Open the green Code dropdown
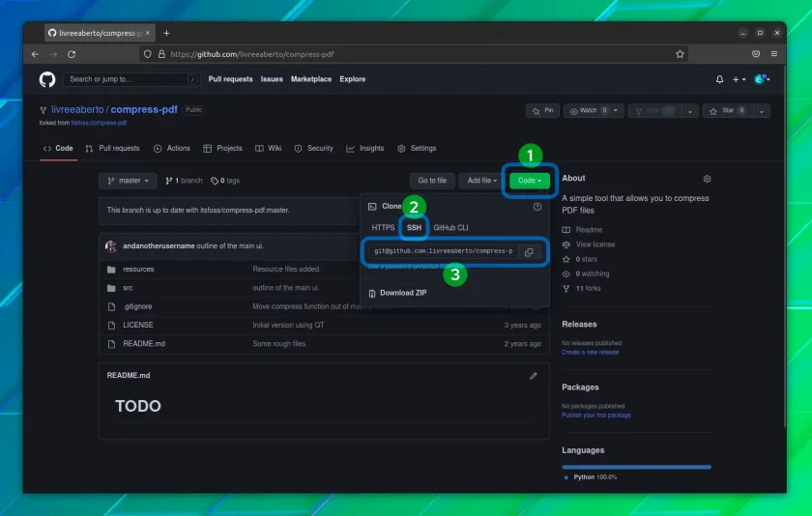Image resolution: width=812 pixels, height=516 pixels. pyautogui.click(x=530, y=181)
